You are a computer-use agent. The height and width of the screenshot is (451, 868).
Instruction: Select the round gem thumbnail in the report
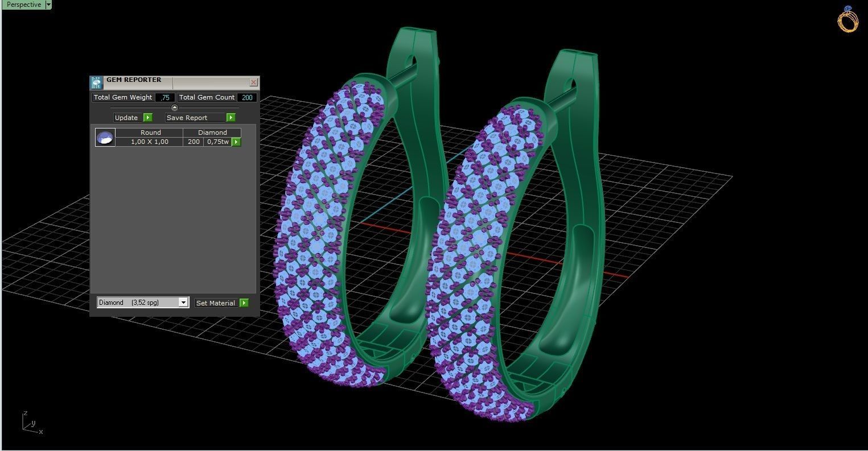[x=105, y=137]
